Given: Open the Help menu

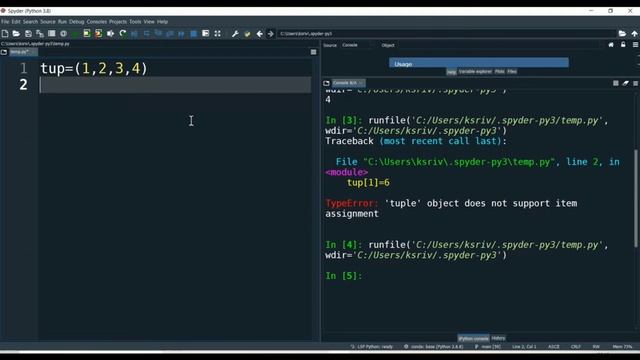Looking at the screenshot, I should click(x=162, y=22).
